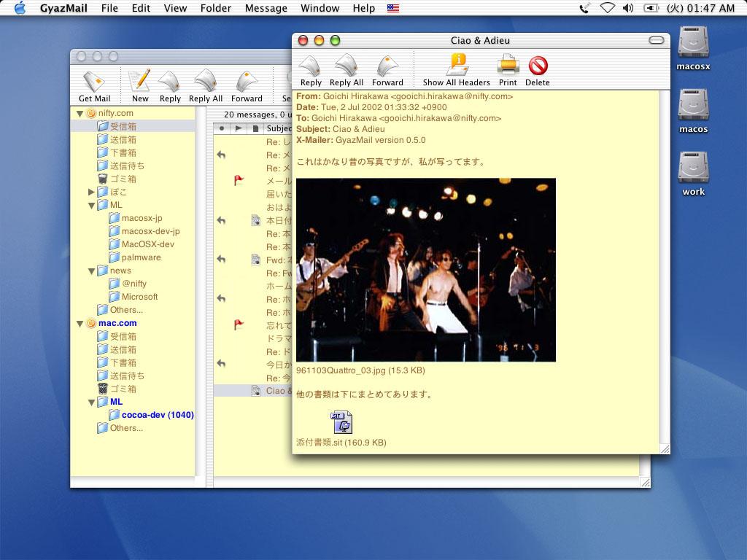The height and width of the screenshot is (560, 747).
Task: Open the Apple menu
Action: click(20, 8)
